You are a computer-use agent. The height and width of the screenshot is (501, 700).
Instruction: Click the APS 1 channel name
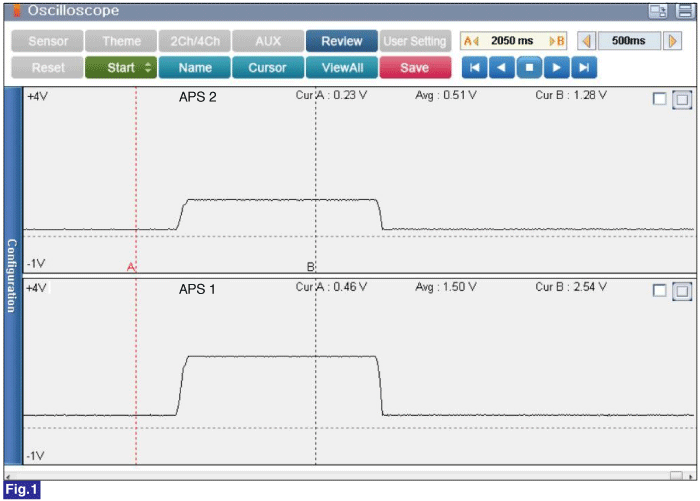click(197, 289)
